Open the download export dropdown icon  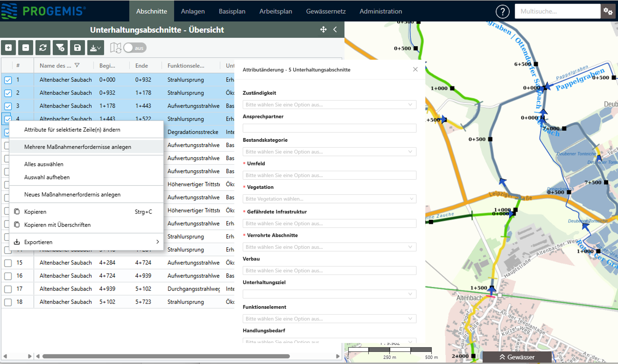click(x=96, y=48)
